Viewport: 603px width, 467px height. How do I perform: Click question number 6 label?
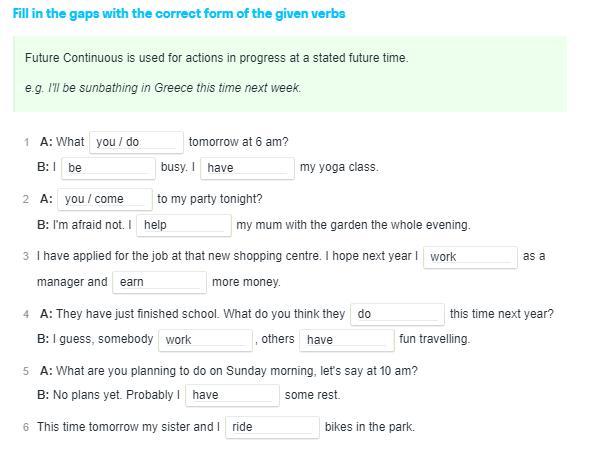(26, 427)
